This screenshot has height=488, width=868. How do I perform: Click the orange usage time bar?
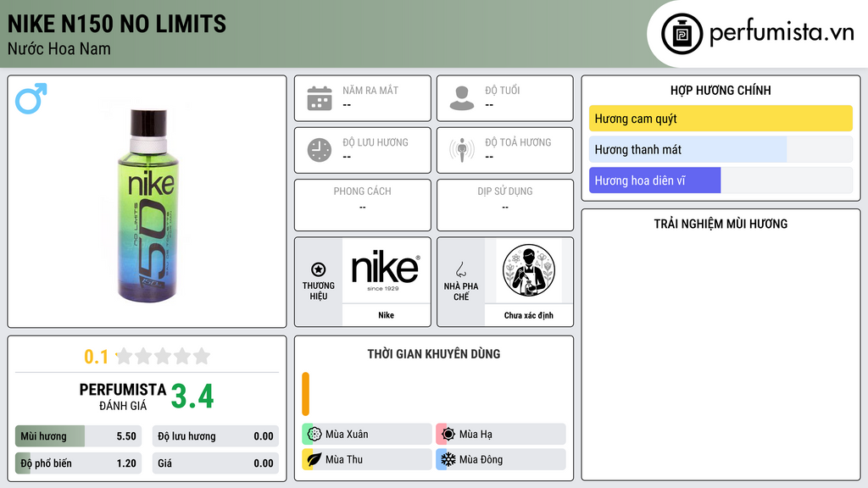(305, 394)
